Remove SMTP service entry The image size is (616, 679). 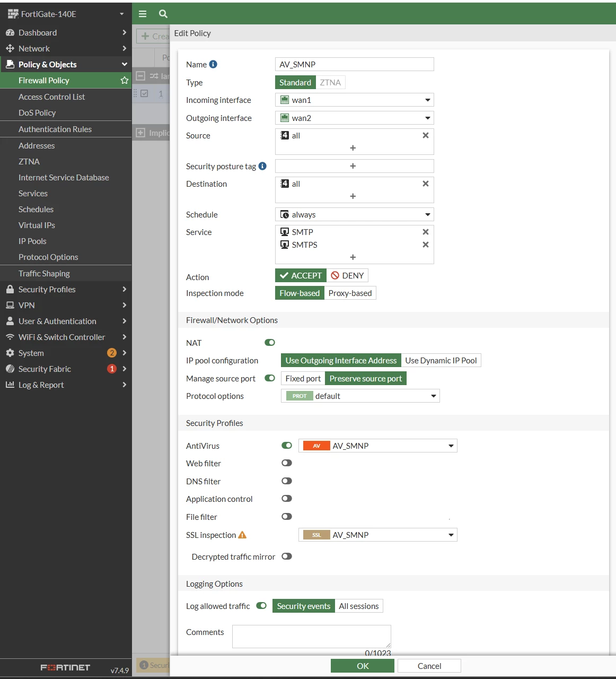point(425,232)
